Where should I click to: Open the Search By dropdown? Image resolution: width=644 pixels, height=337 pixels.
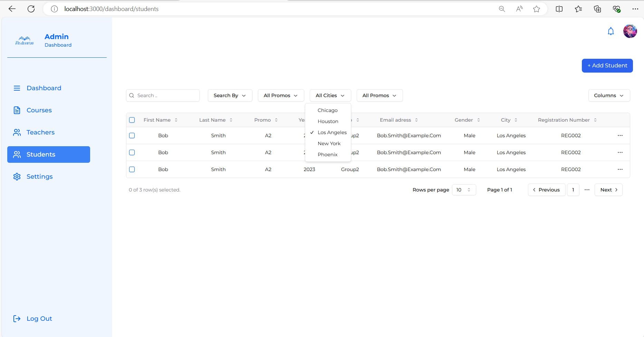pyautogui.click(x=230, y=95)
